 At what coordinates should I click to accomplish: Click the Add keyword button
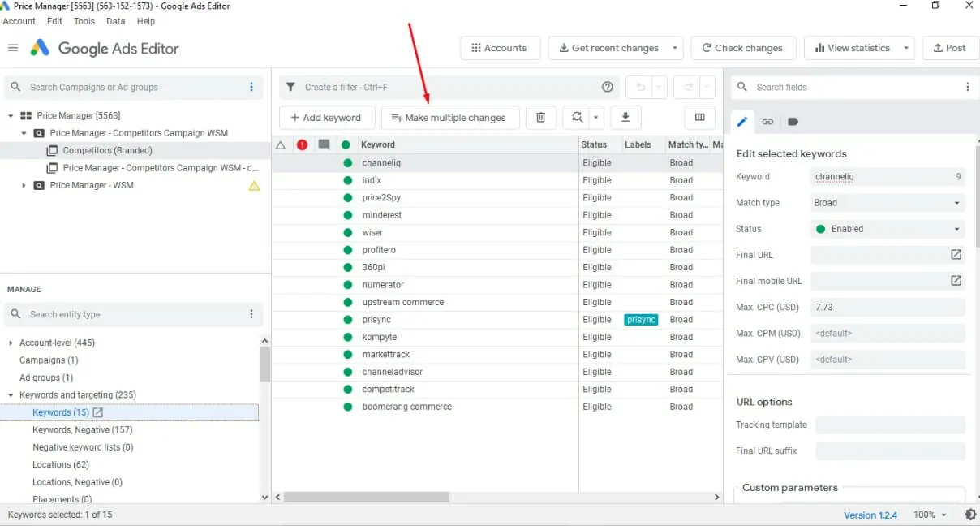click(x=326, y=118)
